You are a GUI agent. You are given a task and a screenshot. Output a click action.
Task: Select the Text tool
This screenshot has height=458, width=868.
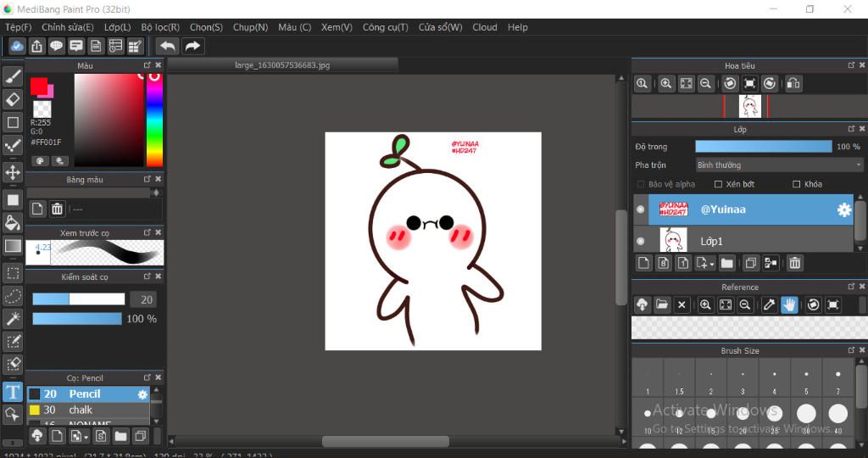coord(13,392)
